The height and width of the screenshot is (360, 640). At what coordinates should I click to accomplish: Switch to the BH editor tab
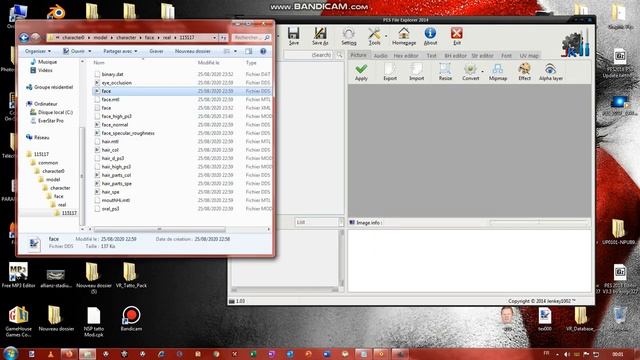coord(455,56)
